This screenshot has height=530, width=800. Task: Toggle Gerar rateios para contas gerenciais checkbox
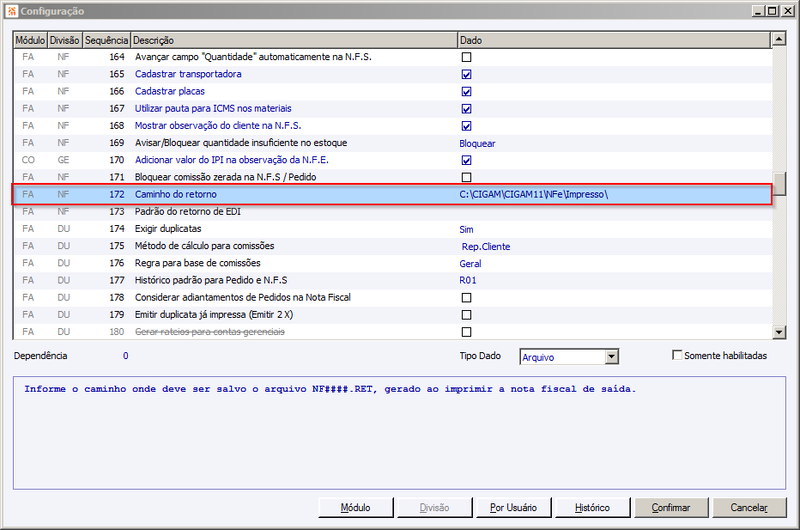tap(466, 332)
